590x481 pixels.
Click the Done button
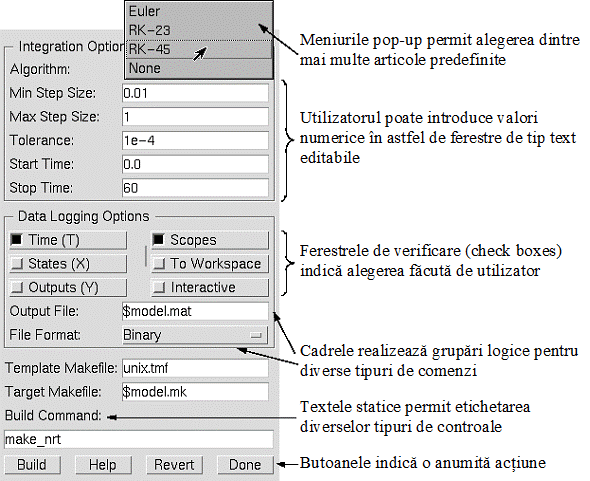coord(245,465)
